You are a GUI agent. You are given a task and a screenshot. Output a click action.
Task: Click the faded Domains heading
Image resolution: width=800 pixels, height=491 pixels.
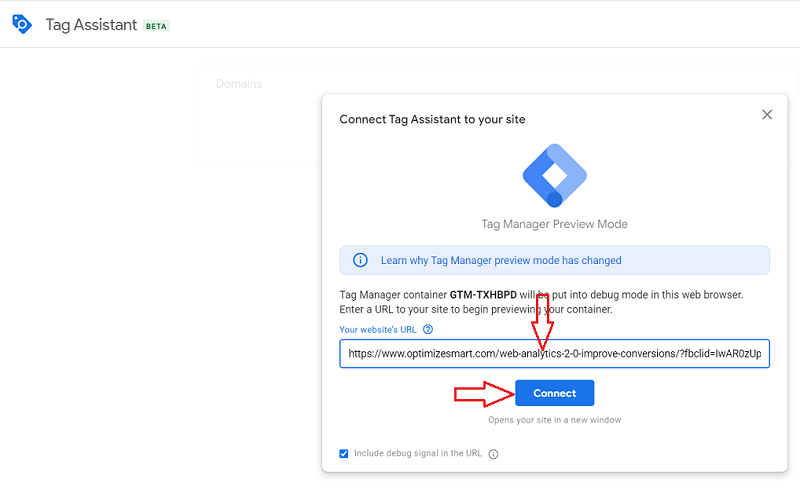tap(239, 84)
